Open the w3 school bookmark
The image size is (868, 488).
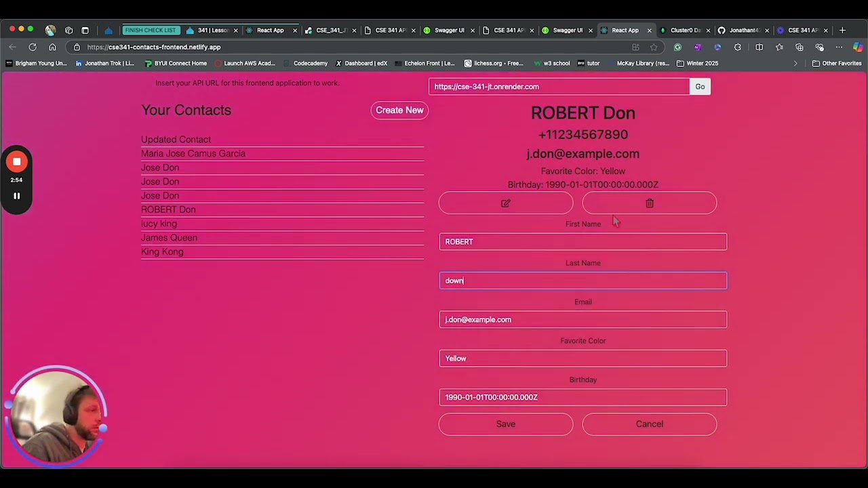[x=552, y=63]
